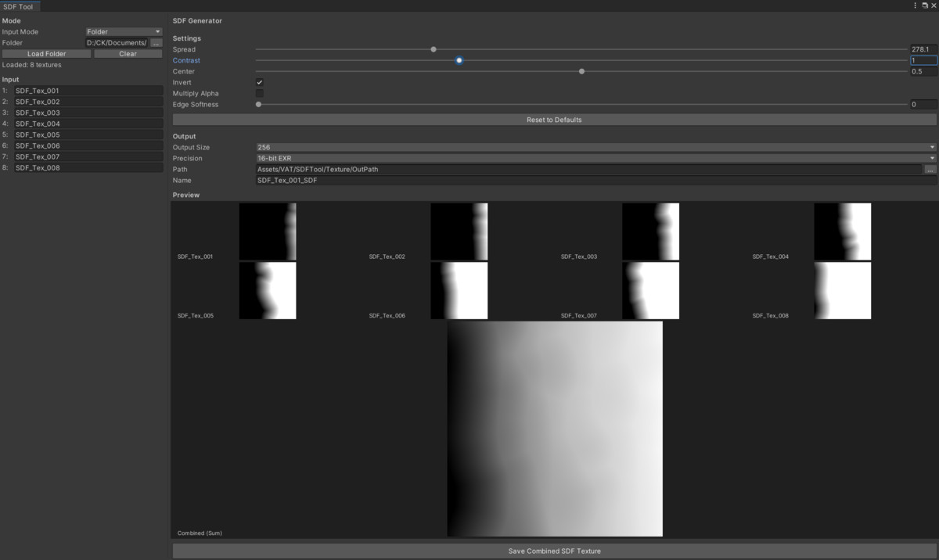Click the Contrast slider handle
The image size is (939, 560).
tap(459, 60)
